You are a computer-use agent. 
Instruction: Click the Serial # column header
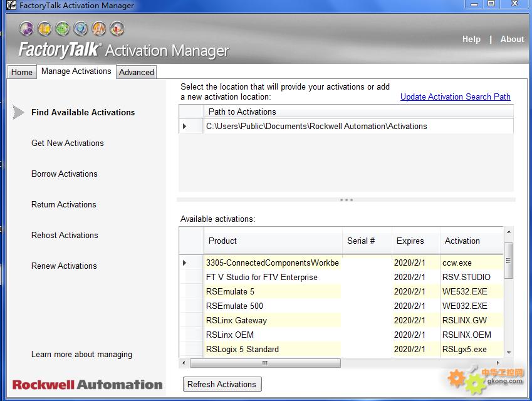367,241
